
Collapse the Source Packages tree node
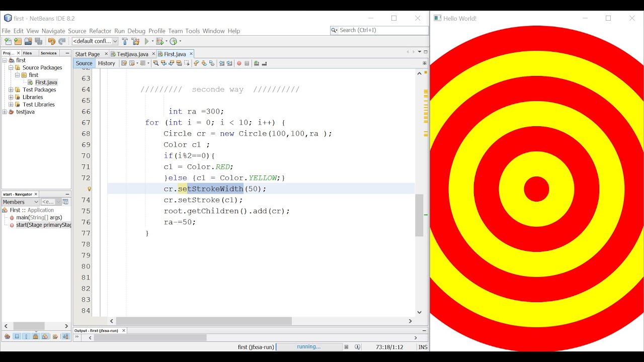click(x=11, y=67)
